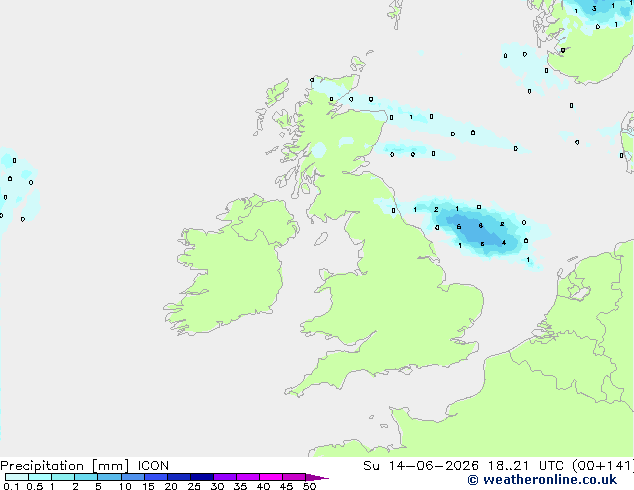
Task: Click the above-50 mm arrow tip of legend
Action: tap(317, 478)
